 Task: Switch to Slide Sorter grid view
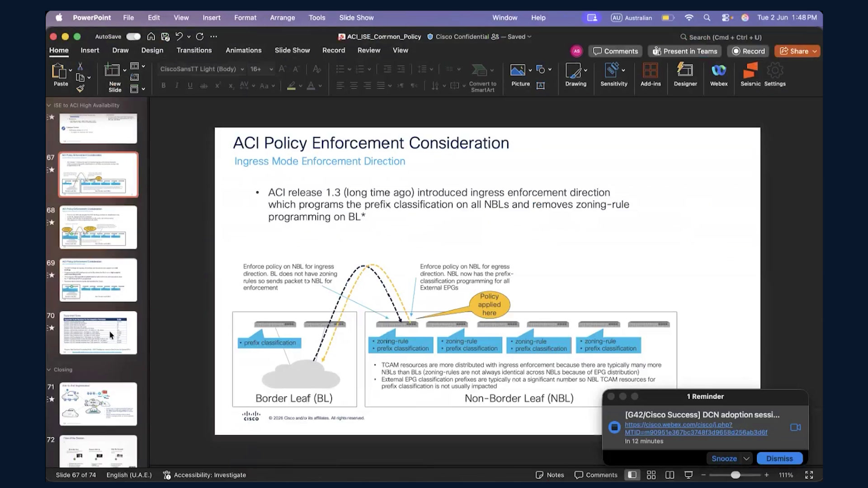651,475
